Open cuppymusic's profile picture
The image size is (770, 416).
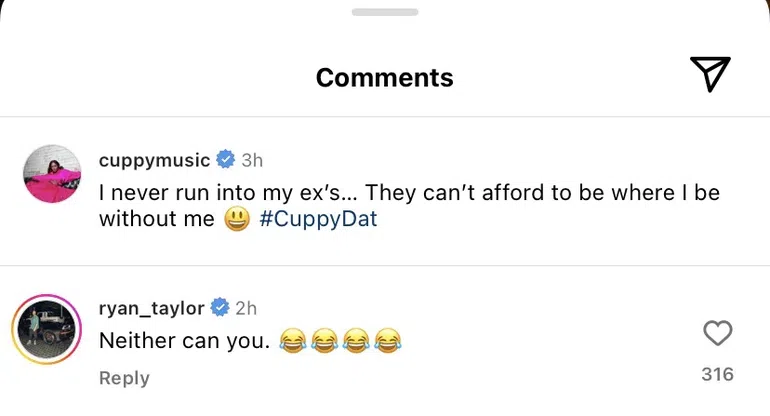52,173
